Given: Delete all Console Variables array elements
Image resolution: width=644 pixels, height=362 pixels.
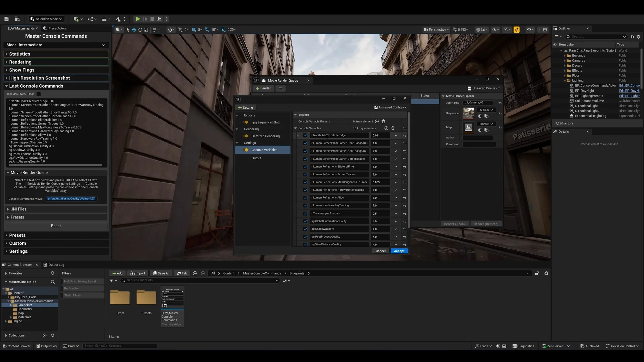Looking at the screenshot, I should (x=393, y=128).
